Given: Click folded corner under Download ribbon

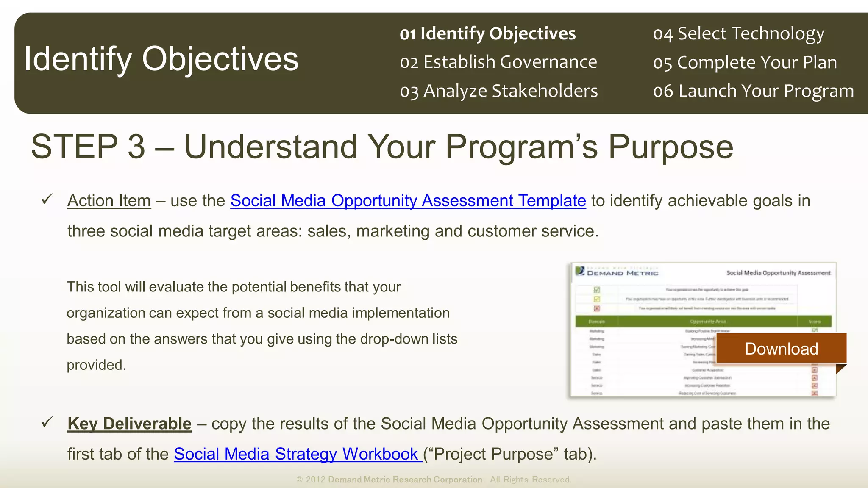Looking at the screenshot, I should 840,368.
